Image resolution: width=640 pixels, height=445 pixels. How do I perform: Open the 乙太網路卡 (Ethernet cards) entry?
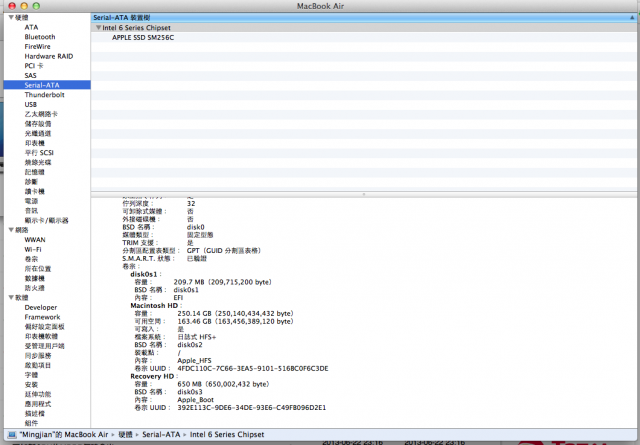(x=41, y=114)
